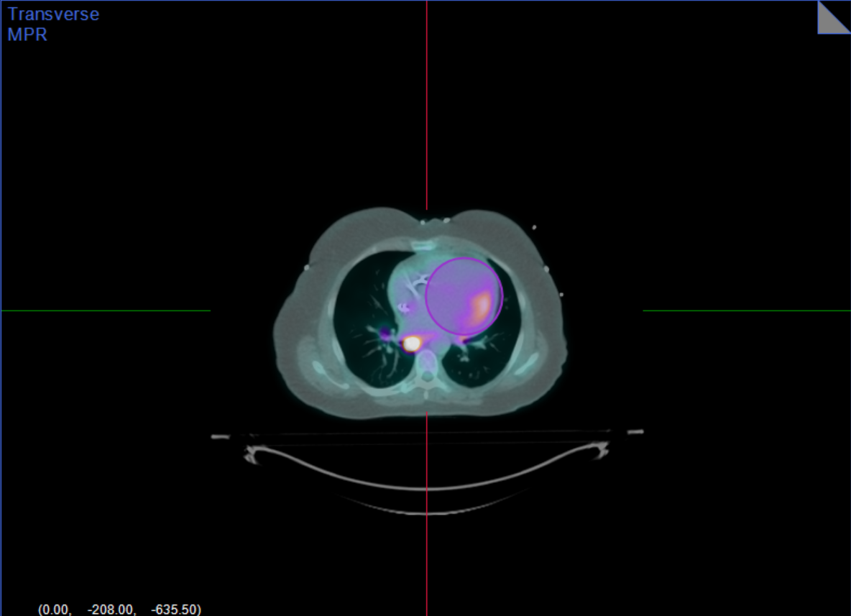The width and height of the screenshot is (851, 616).
Task: Click the small white skin marker at upper right of body
Action: pos(534,228)
